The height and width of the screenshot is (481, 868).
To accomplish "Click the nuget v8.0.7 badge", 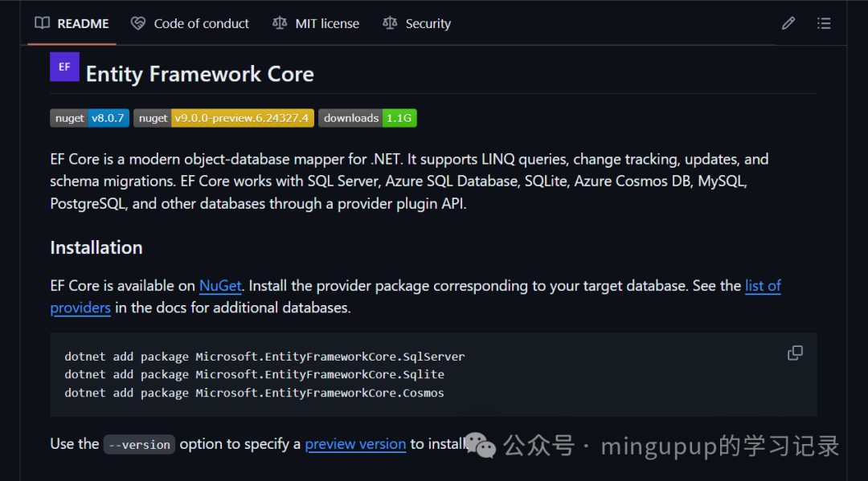I will pos(88,117).
